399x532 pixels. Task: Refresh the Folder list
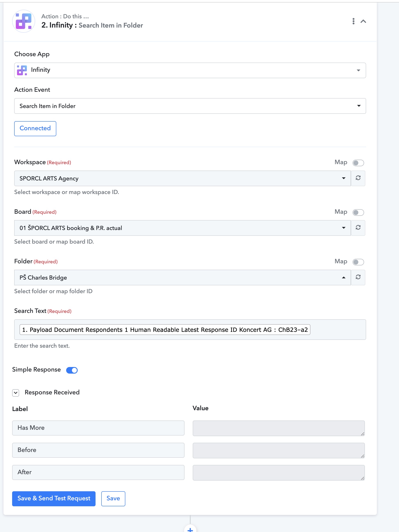[358, 277]
